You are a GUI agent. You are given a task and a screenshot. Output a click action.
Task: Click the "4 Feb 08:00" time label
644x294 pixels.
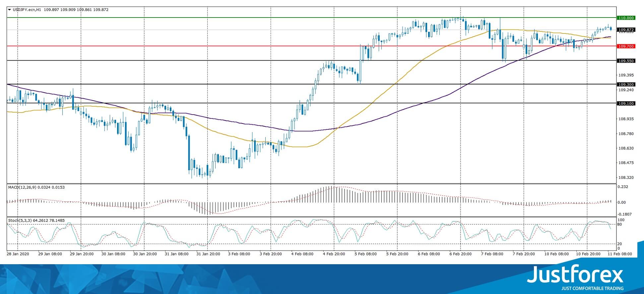coord(302,254)
